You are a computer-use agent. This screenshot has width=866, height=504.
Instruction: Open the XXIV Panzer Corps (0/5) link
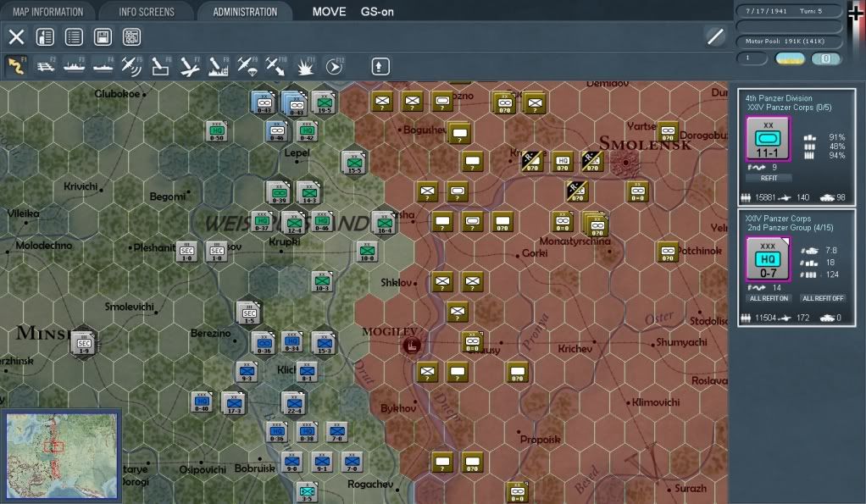click(x=789, y=108)
